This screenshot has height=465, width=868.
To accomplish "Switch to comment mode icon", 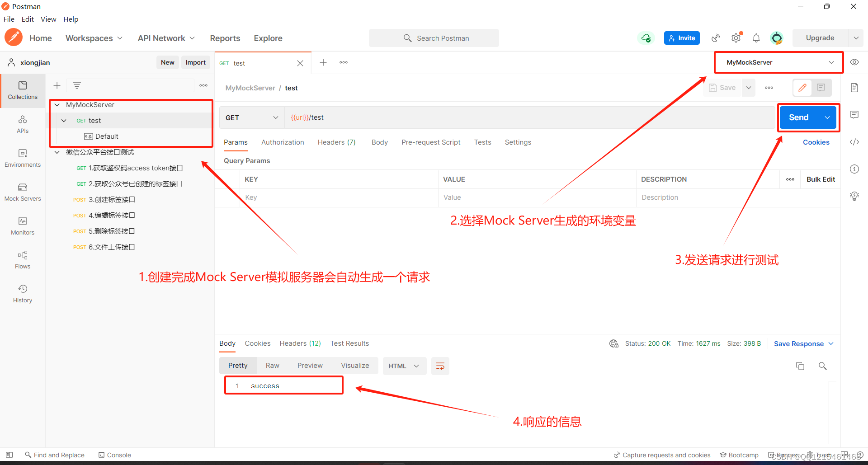I will (x=821, y=88).
